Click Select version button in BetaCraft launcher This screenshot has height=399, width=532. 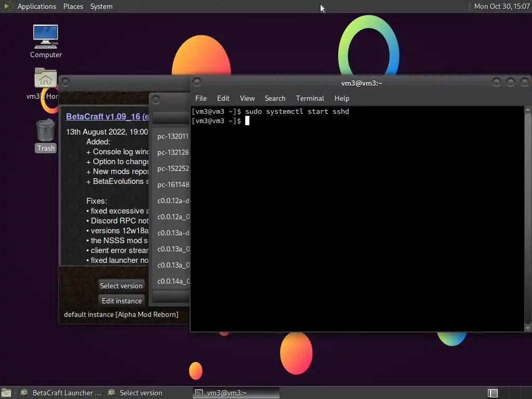(x=121, y=286)
